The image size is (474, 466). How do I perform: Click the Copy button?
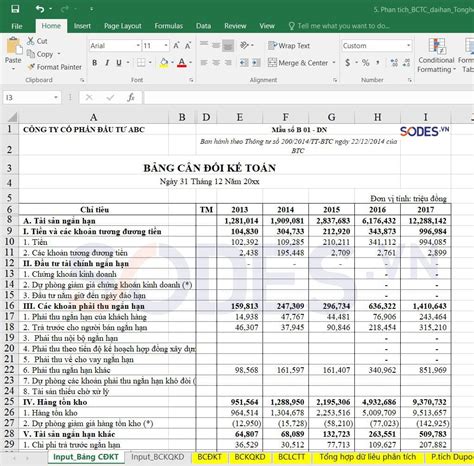[x=40, y=54]
